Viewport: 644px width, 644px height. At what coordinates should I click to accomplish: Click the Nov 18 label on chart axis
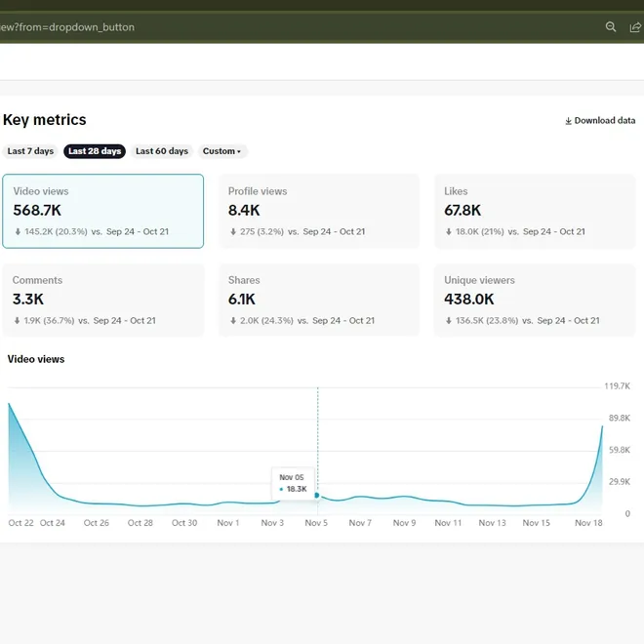[588, 523]
